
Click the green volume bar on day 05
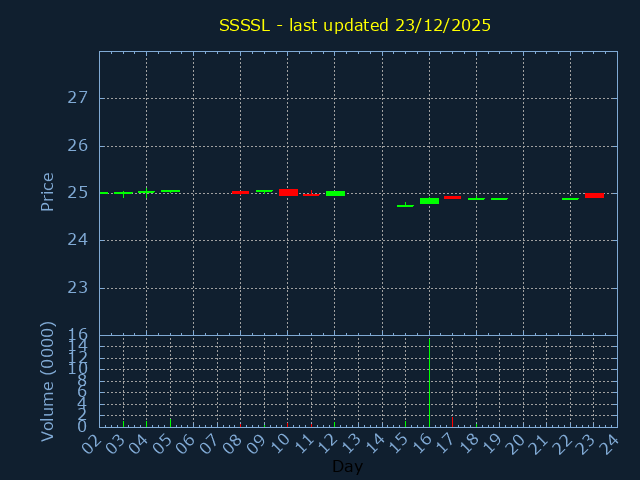click(x=170, y=422)
